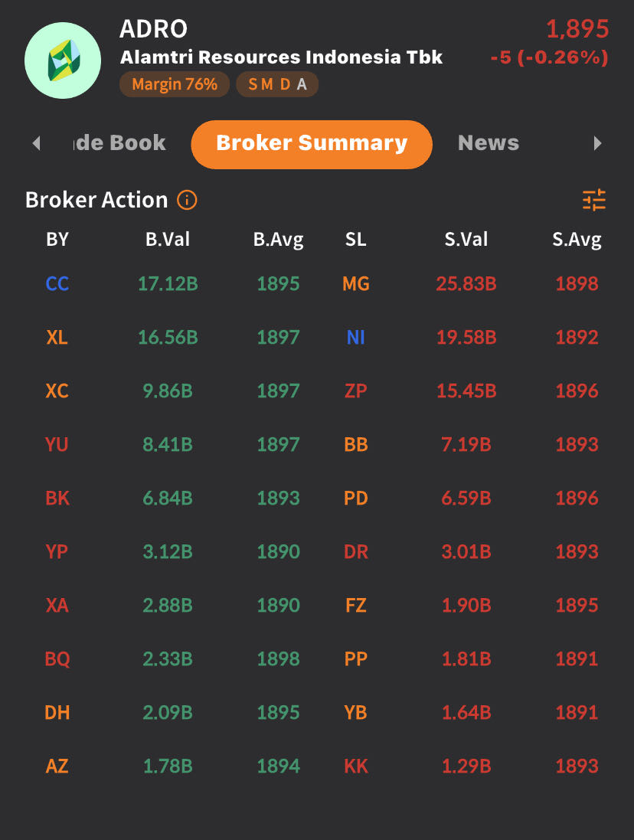Tap the ADRO company logo icon
Viewport: 634px width, 840px height.
(63, 60)
